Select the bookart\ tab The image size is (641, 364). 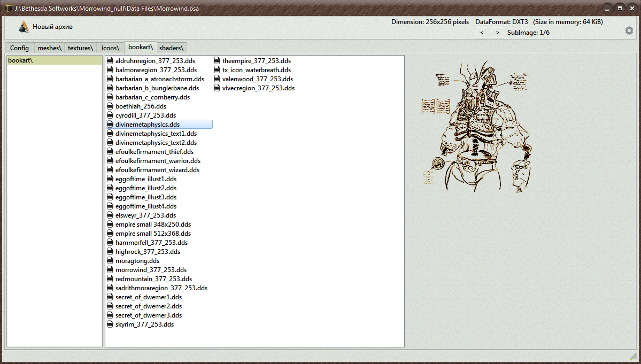coord(141,47)
